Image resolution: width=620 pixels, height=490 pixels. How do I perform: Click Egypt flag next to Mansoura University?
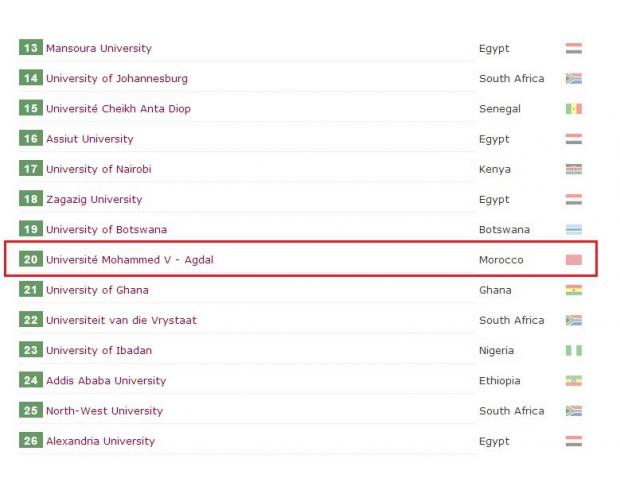[574, 48]
